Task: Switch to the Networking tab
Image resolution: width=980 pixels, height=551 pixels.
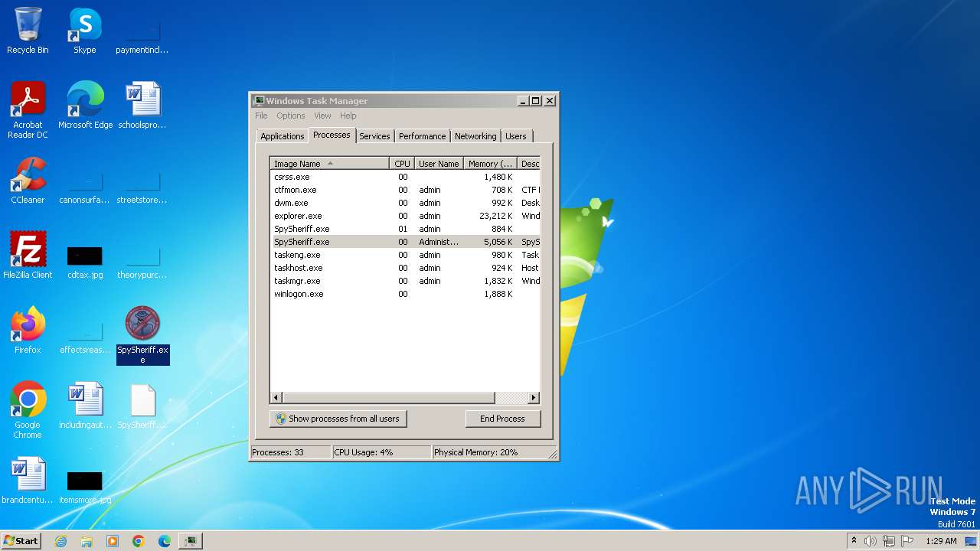Action: (475, 136)
